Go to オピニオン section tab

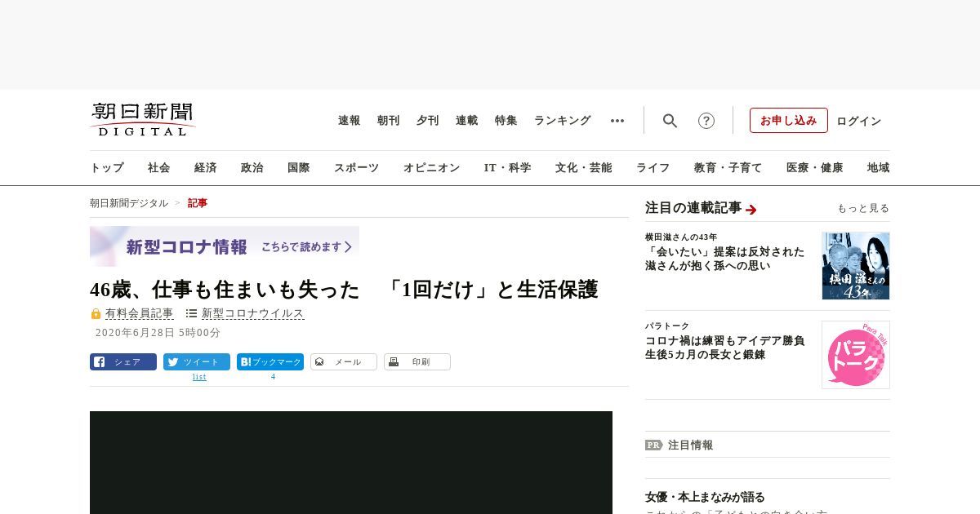431,168
